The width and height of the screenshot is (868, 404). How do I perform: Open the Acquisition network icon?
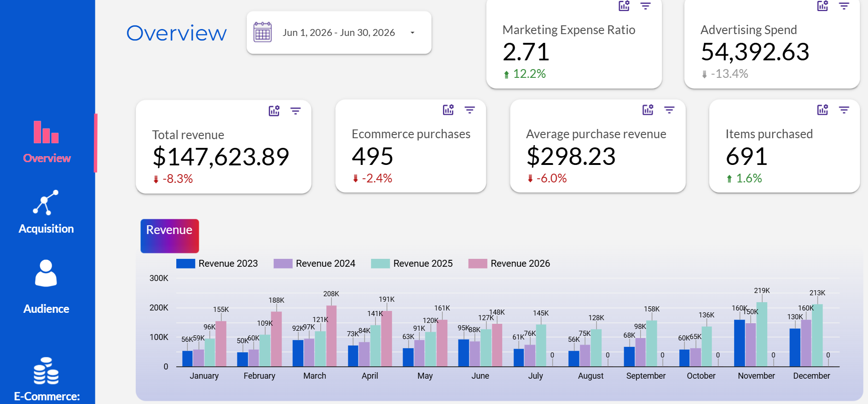click(x=46, y=203)
